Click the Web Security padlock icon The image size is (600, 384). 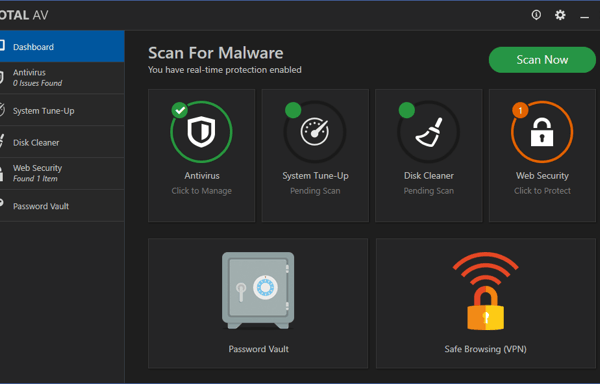pyautogui.click(x=542, y=132)
